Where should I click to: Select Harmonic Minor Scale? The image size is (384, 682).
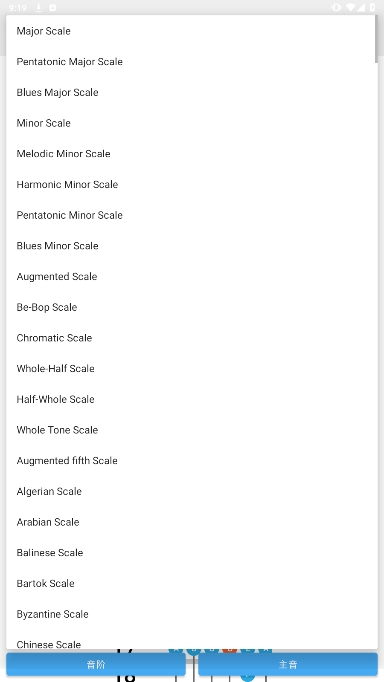pos(192,184)
